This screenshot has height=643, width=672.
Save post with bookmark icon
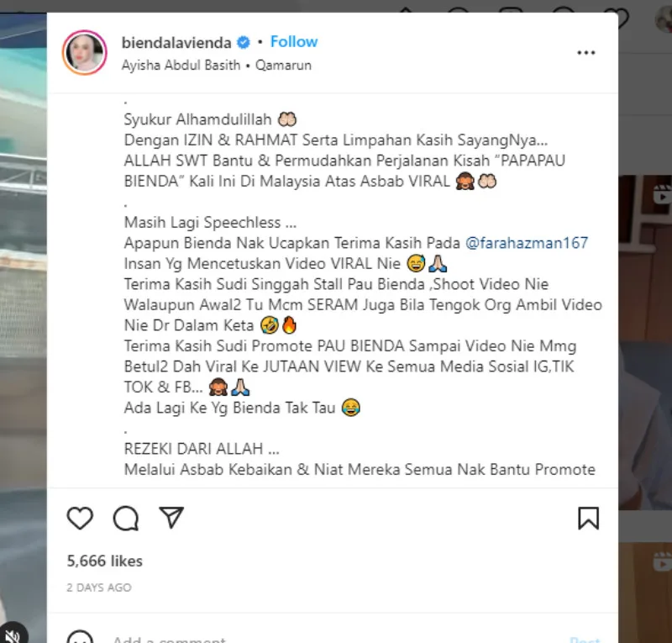[x=589, y=518]
